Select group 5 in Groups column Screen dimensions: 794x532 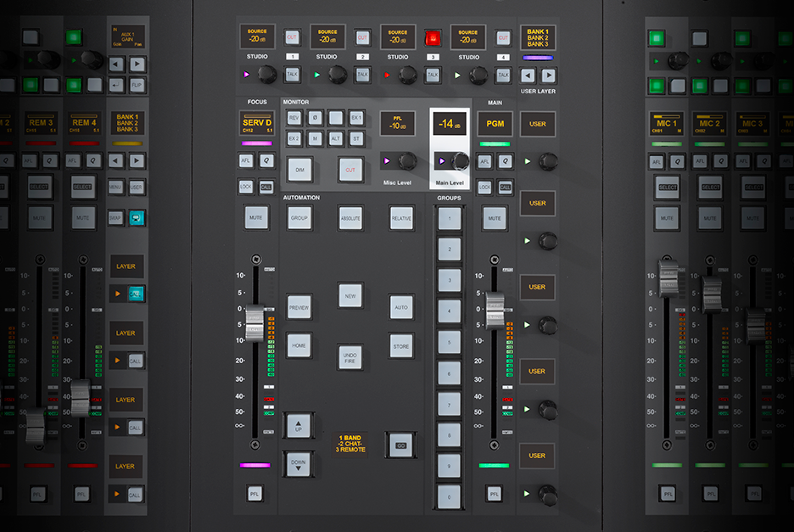pyautogui.click(x=449, y=342)
